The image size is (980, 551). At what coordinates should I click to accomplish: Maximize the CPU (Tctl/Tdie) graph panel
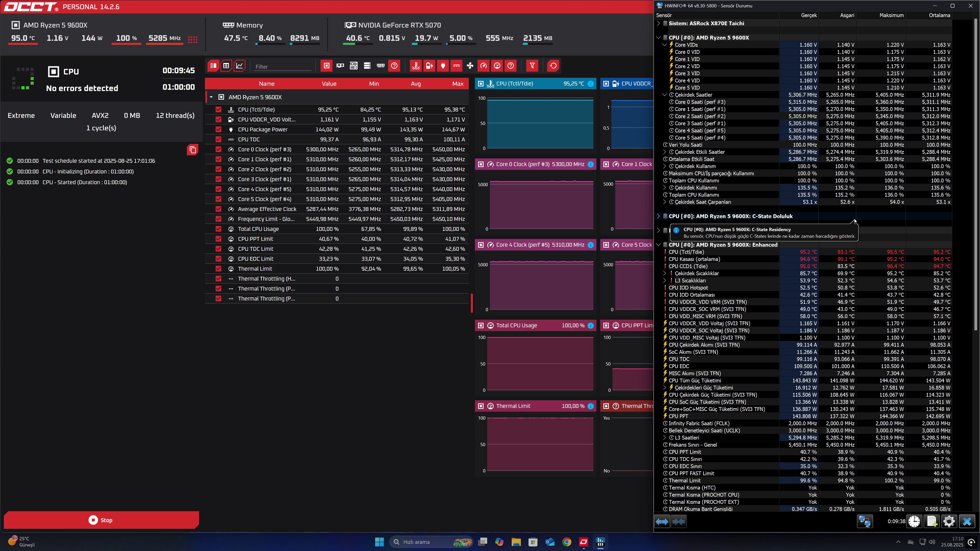(481, 84)
